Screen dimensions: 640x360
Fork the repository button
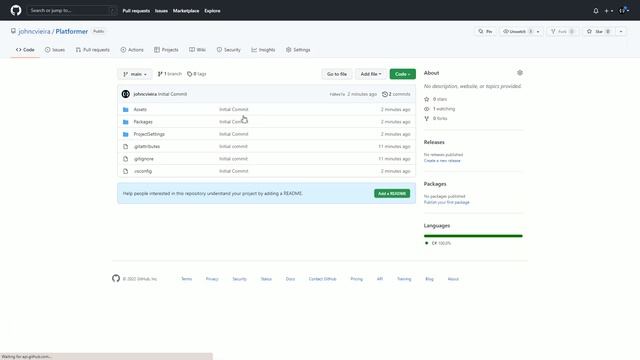[562, 31]
